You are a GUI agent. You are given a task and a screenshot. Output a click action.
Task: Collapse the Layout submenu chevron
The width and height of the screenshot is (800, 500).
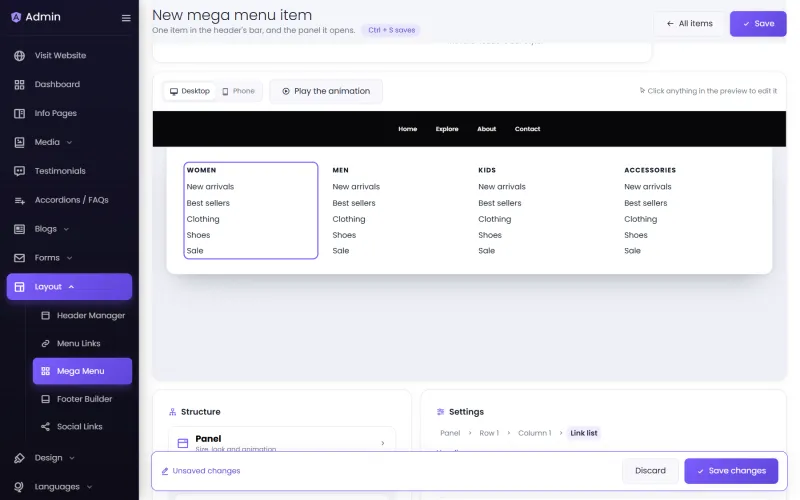(x=71, y=287)
